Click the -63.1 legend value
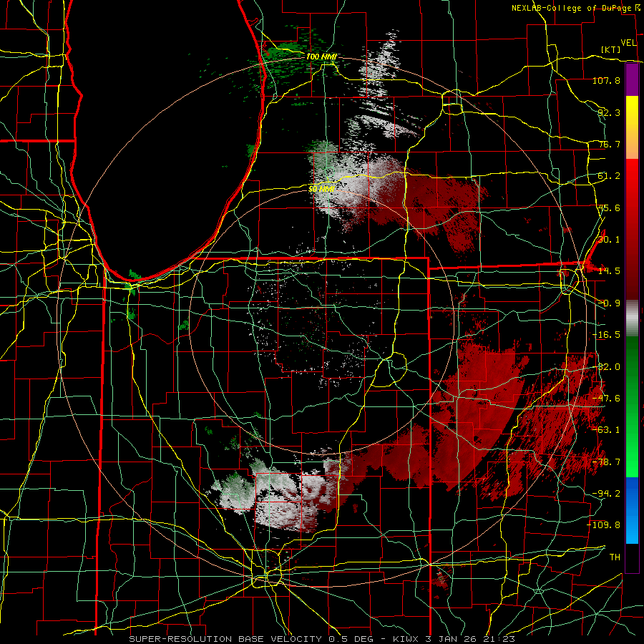 [x=606, y=430]
